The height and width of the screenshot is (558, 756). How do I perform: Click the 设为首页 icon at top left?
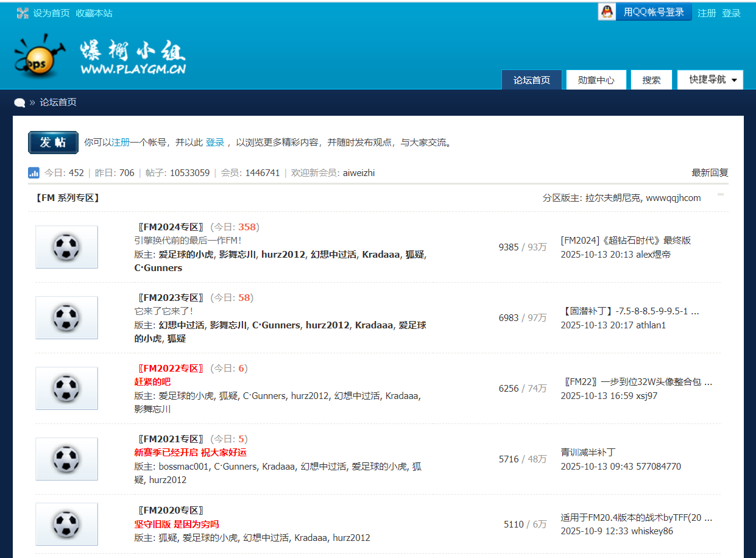click(22, 12)
